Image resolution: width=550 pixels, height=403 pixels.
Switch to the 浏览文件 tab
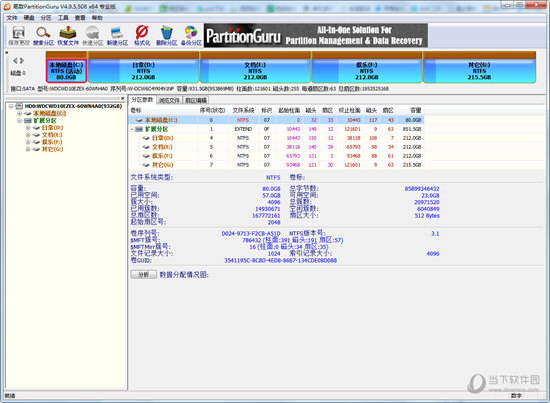pyautogui.click(x=169, y=100)
